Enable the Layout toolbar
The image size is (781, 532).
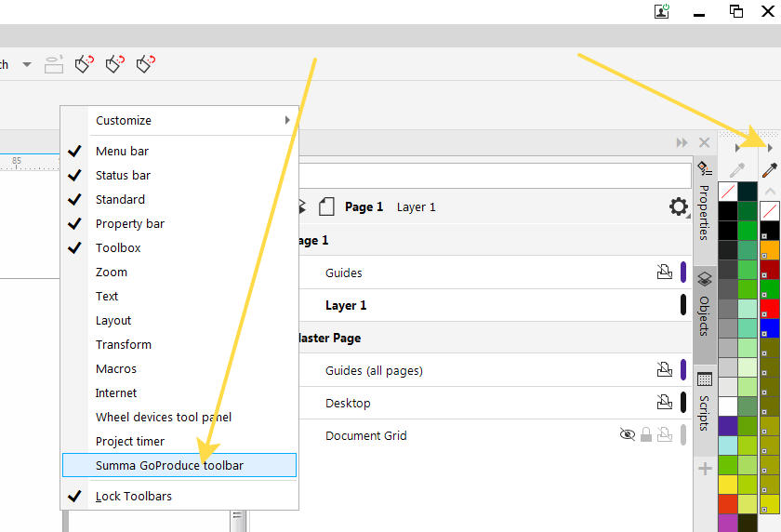click(179, 320)
